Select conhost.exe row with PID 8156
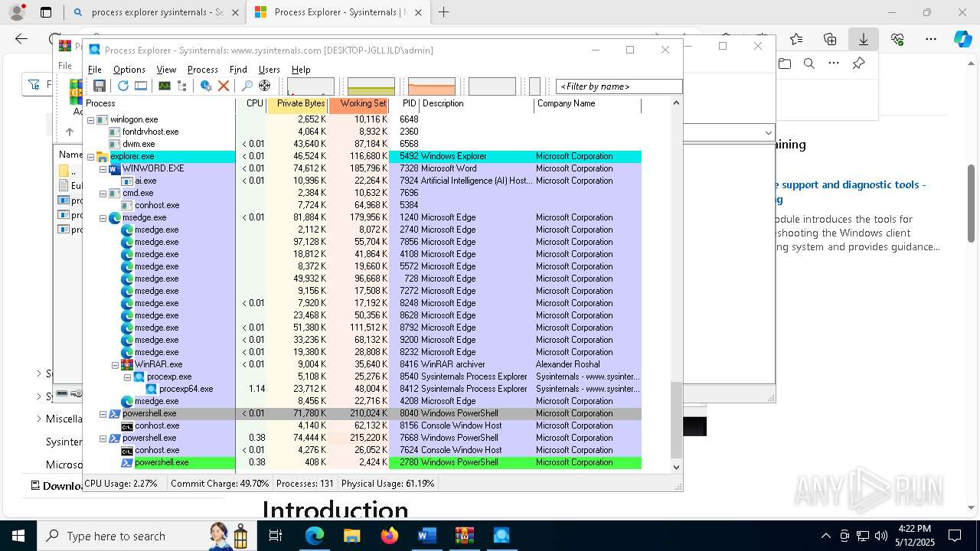980x551 pixels. tap(362, 425)
